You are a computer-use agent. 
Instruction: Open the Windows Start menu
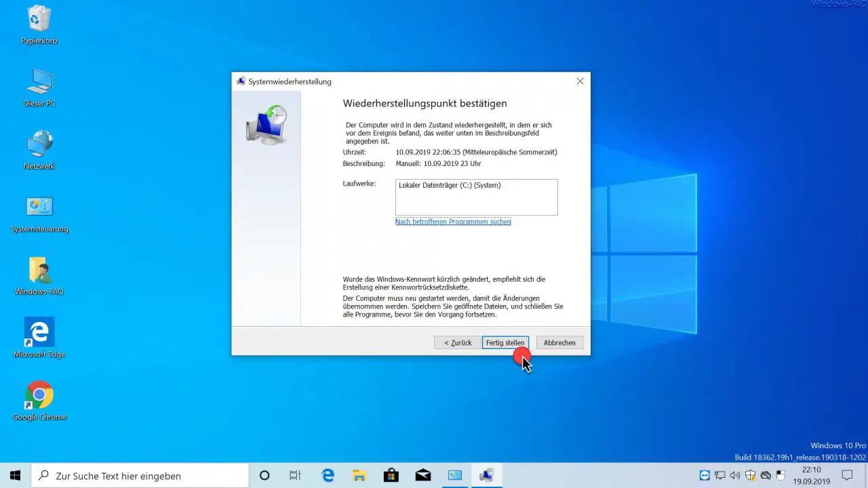16,476
